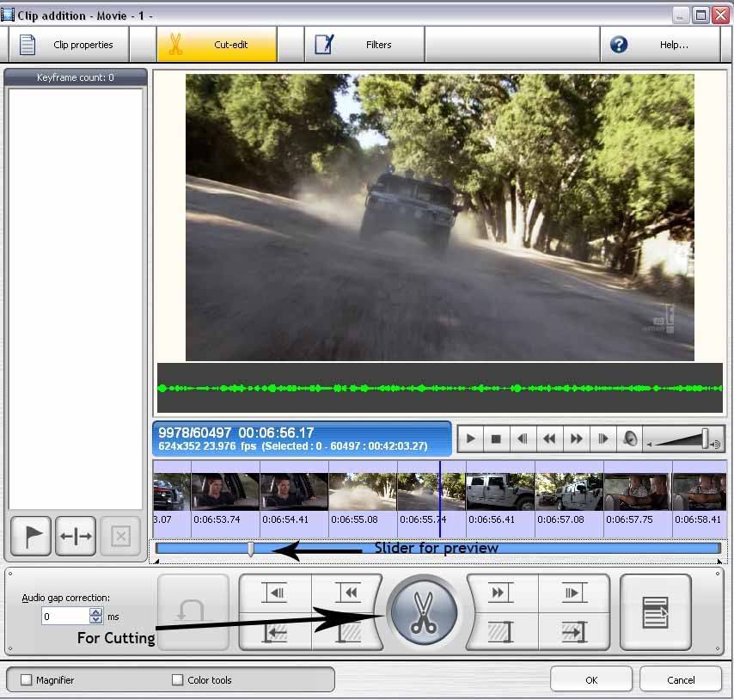Click the video preview frame

coord(439,218)
